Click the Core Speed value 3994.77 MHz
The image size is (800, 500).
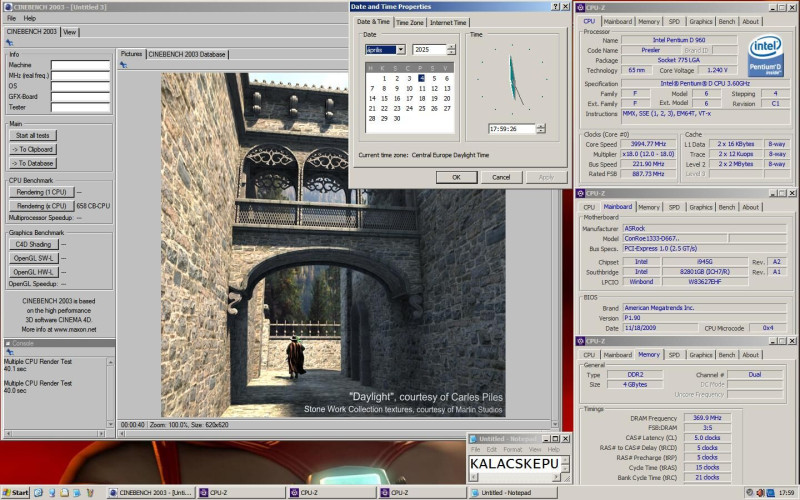pos(648,144)
